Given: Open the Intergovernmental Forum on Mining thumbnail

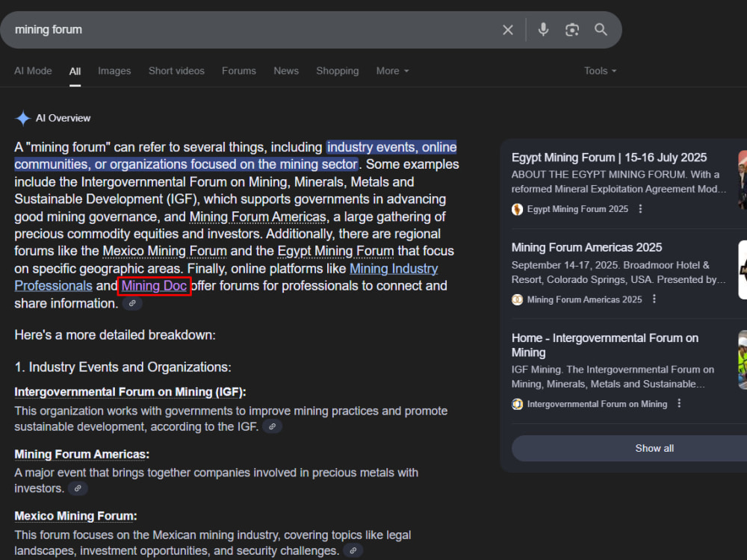Looking at the screenshot, I should 743,360.
